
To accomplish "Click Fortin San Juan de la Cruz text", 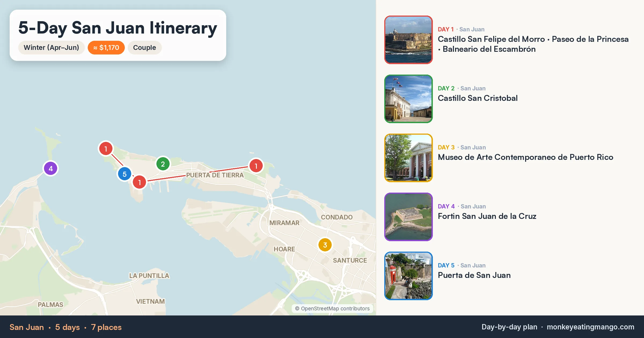I will tap(487, 216).
